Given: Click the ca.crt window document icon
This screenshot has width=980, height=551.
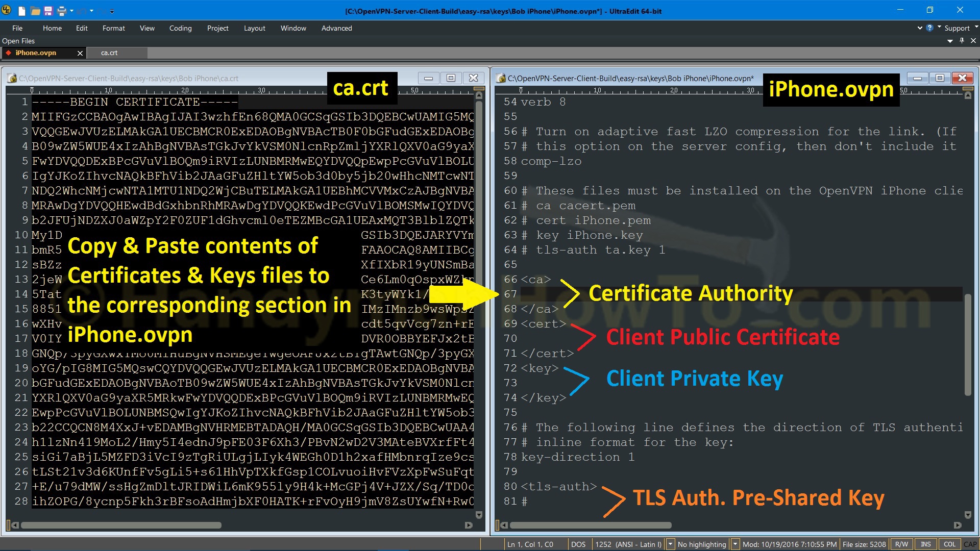Looking at the screenshot, I should (12, 78).
